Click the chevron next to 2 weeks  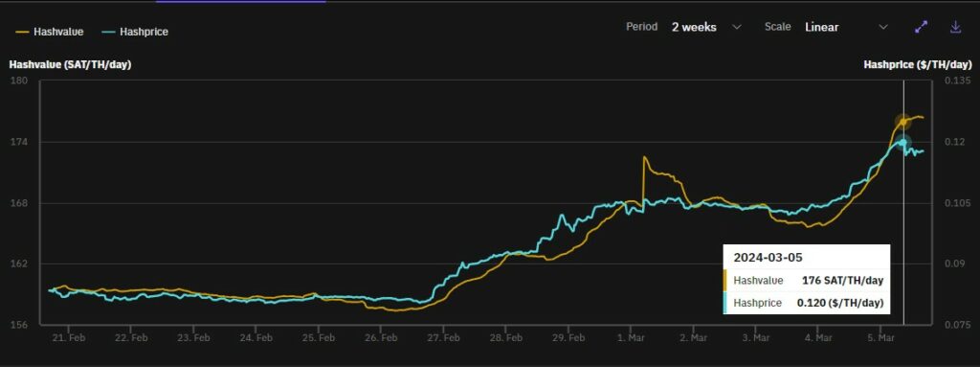click(736, 27)
